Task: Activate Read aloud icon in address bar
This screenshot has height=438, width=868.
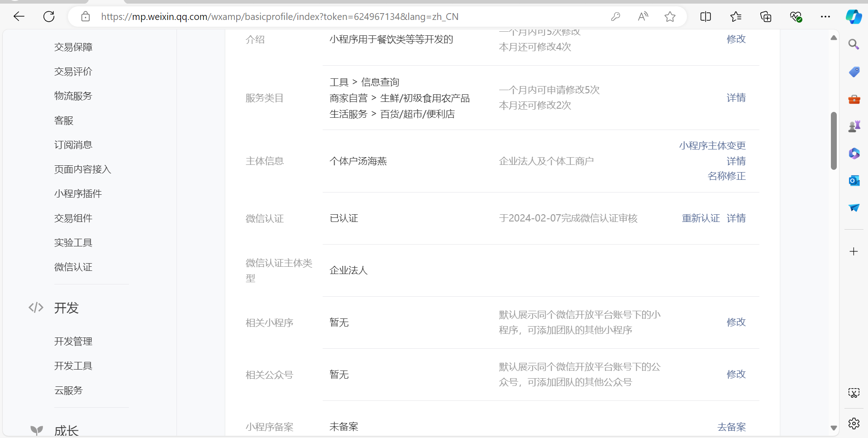Action: 643,17
